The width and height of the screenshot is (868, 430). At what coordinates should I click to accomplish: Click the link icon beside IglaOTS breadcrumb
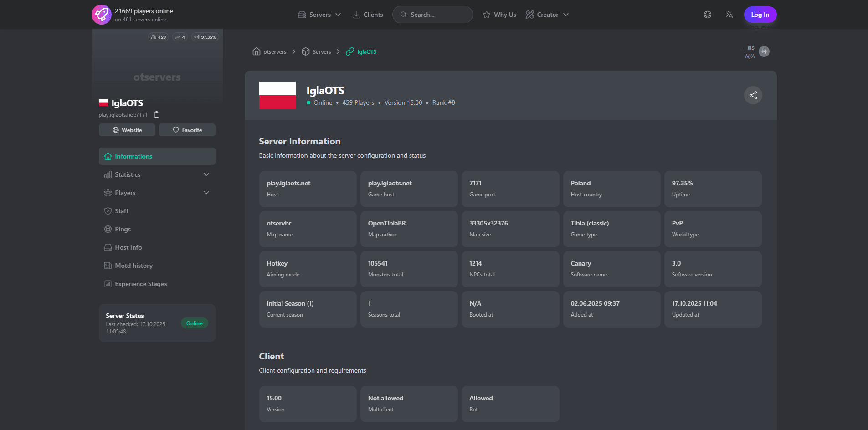tap(350, 51)
